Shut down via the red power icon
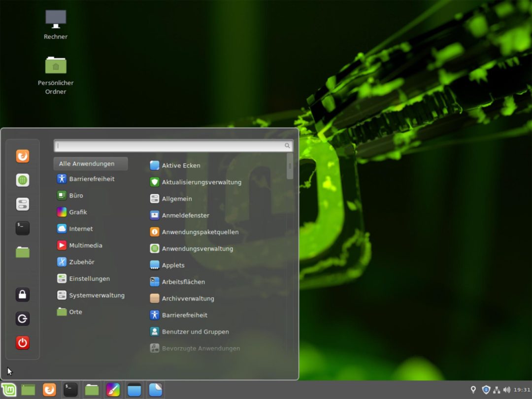 pos(22,343)
